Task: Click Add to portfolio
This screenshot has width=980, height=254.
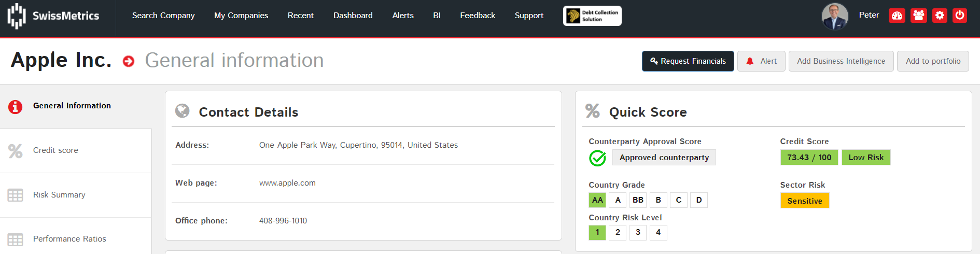Action: (x=933, y=61)
